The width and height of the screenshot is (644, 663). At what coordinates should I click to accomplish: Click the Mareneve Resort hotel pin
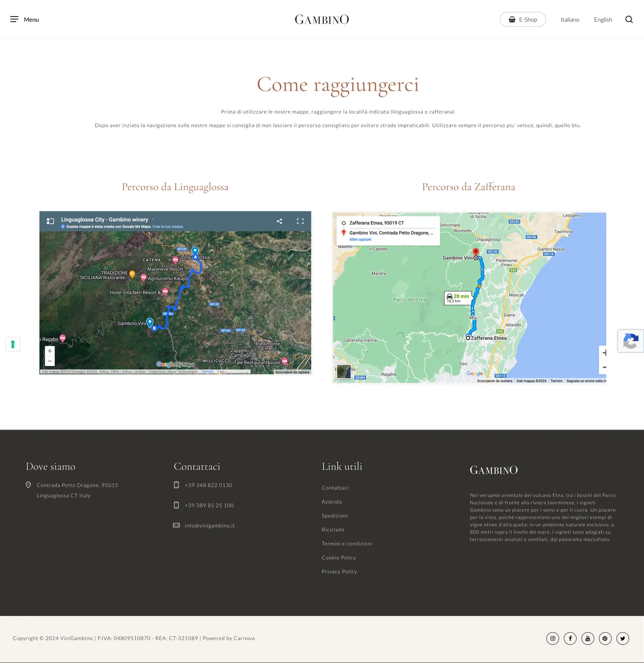(x=175, y=260)
